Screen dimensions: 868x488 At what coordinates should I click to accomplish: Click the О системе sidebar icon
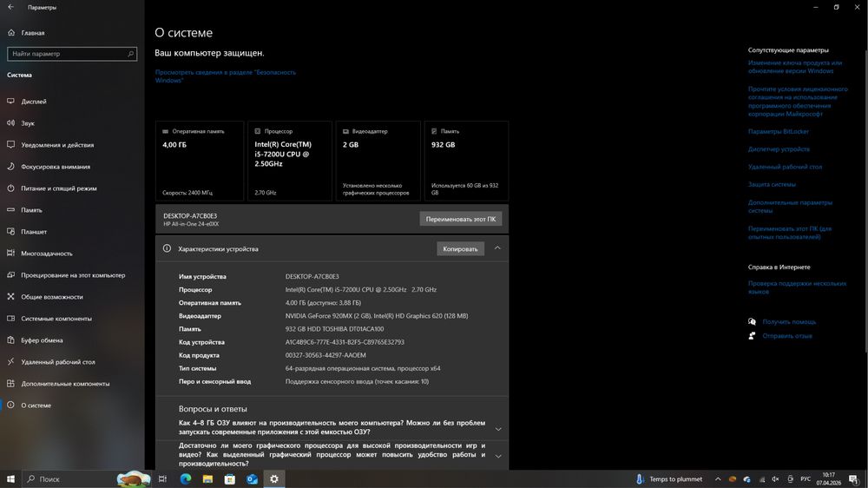[10, 405]
